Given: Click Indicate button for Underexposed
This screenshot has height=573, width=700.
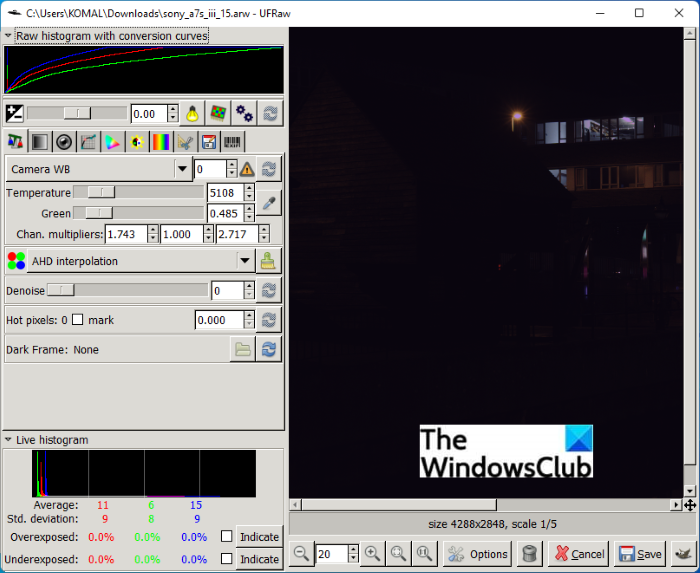Looking at the screenshot, I should (x=259, y=559).
